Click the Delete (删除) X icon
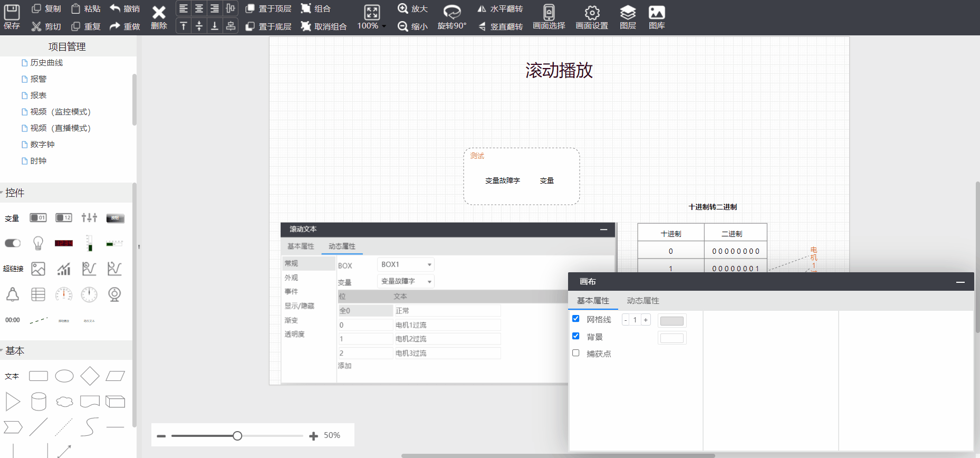The image size is (980, 458). (x=159, y=13)
